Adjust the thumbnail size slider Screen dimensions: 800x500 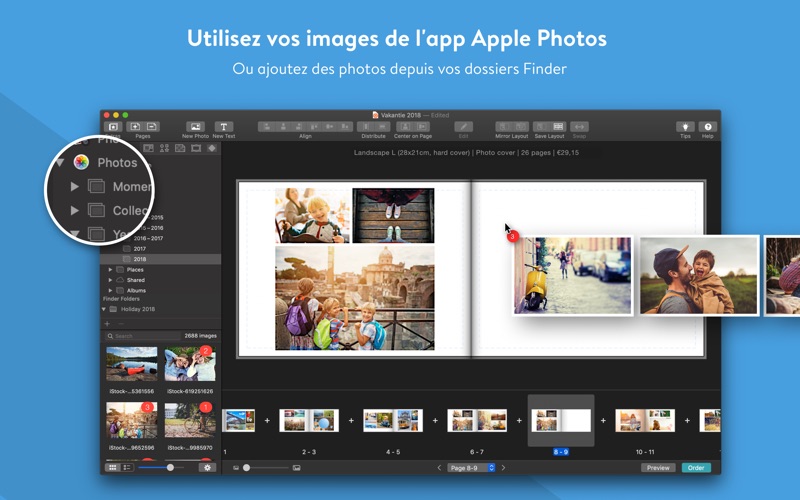pyautogui.click(x=170, y=467)
